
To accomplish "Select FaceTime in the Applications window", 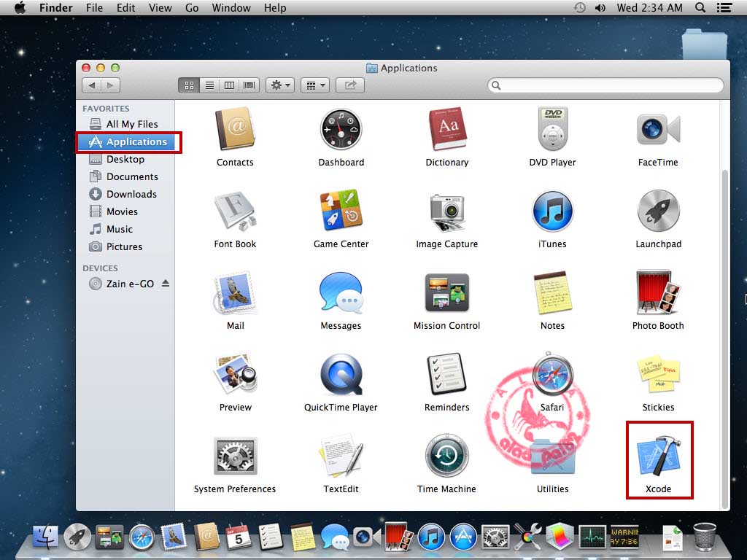I will tap(658, 129).
